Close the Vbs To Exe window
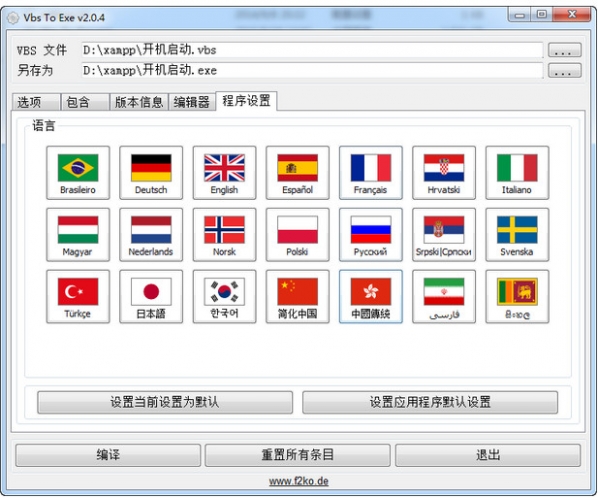 click(572, 15)
